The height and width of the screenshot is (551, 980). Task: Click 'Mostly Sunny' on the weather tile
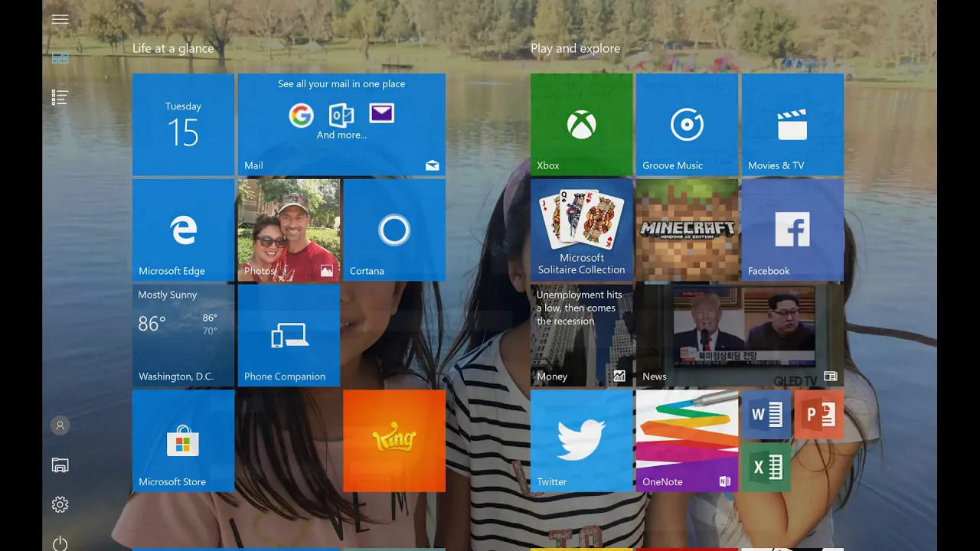[x=168, y=295]
